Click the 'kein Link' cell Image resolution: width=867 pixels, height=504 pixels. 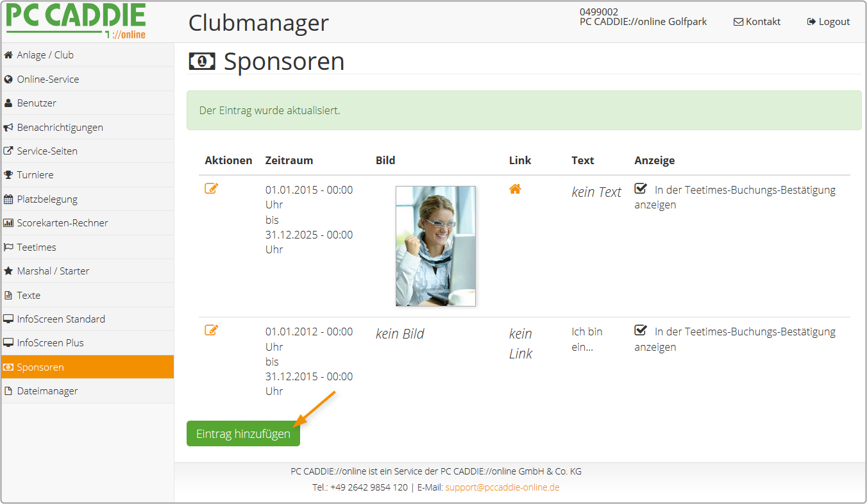pyautogui.click(x=521, y=344)
